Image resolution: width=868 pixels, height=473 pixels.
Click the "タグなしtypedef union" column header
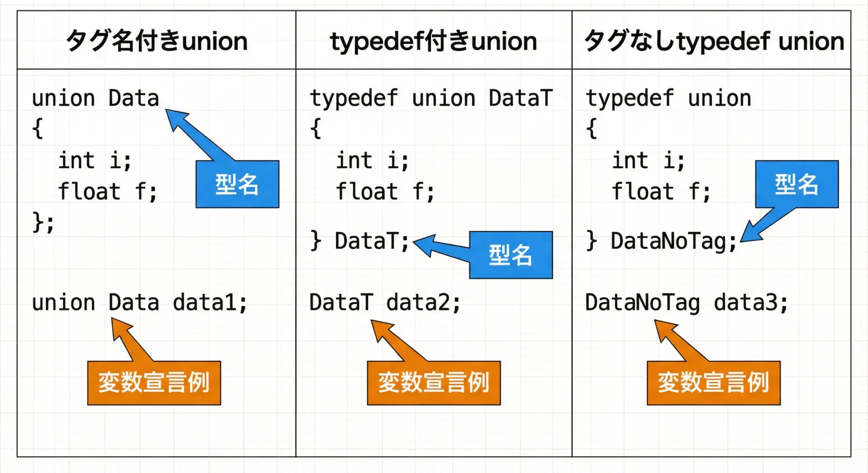point(713,41)
